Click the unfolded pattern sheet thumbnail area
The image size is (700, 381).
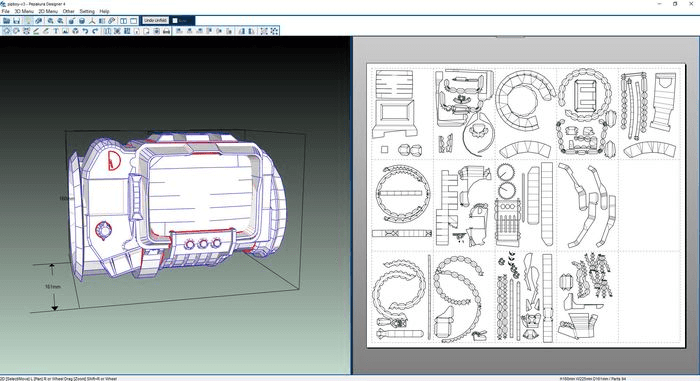click(526, 205)
